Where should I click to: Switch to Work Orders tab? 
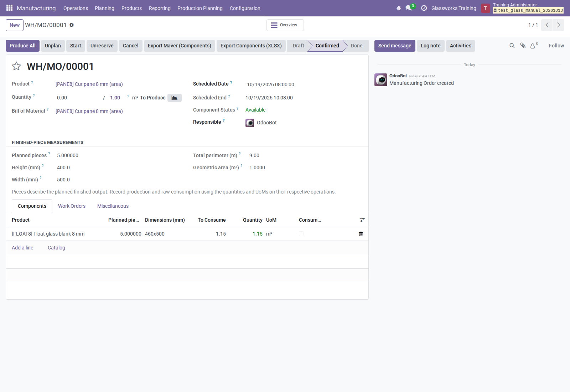[x=72, y=206]
